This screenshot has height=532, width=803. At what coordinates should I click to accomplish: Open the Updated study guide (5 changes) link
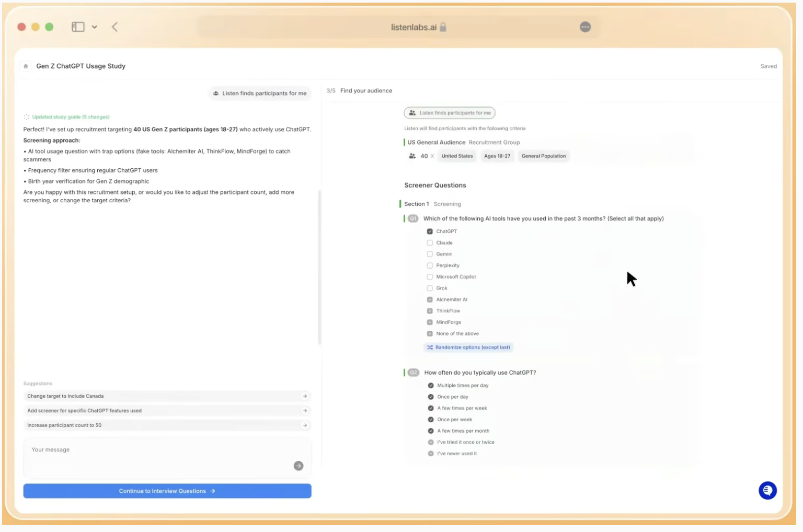(71, 117)
